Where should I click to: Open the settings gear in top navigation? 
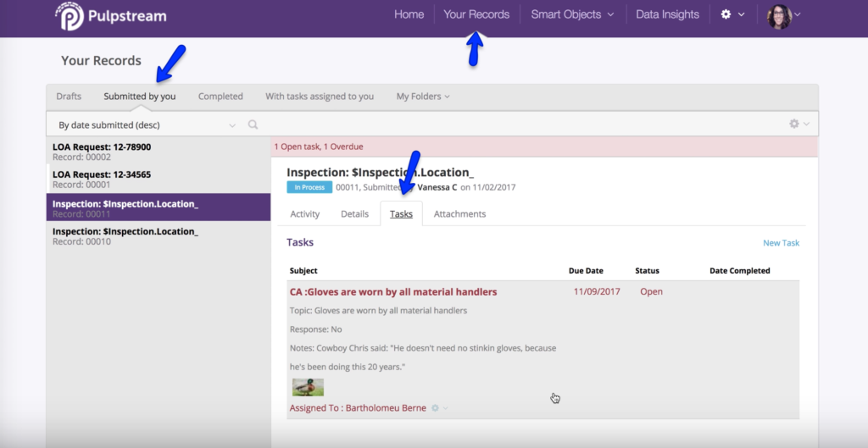click(x=726, y=14)
